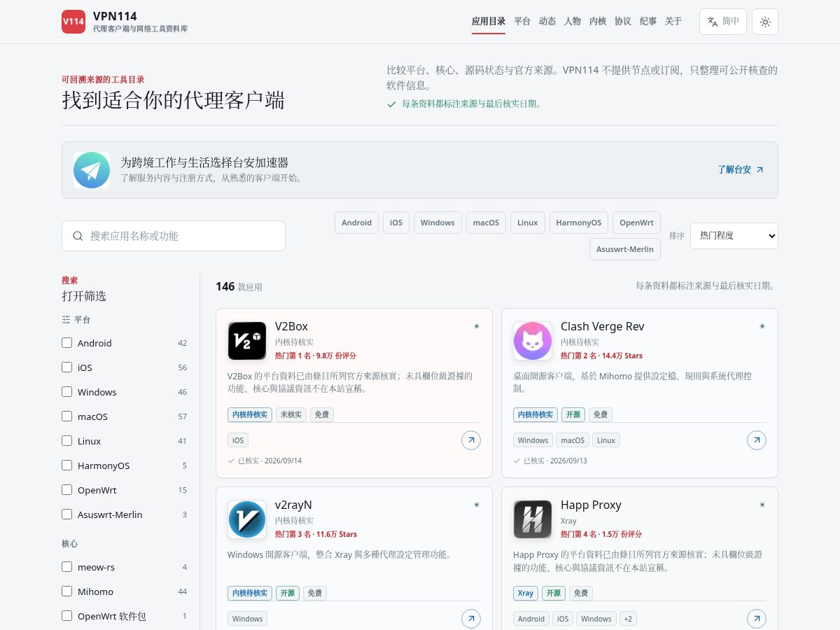This screenshot has width=840, height=630.
Task: Click the 打开筛选 heading
Action: (84, 296)
